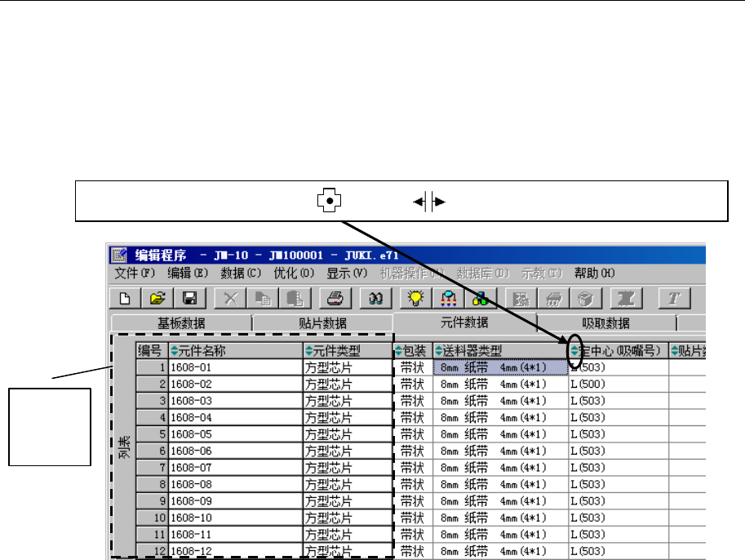Click the grayed 3D box icon

[x=586, y=299]
